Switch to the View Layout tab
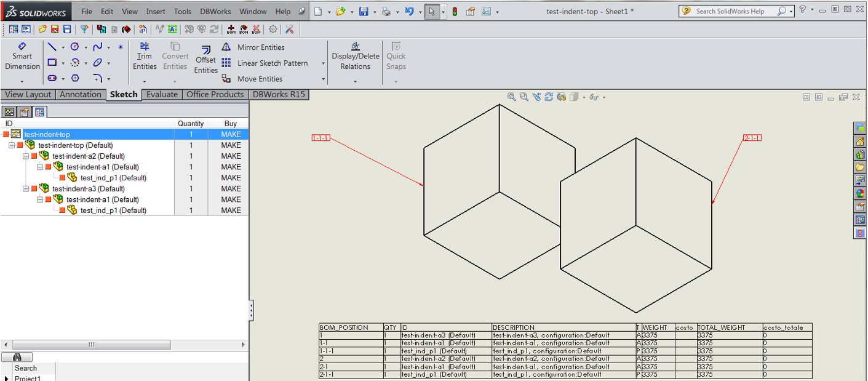Screen dimensions: 868x381 click(28, 94)
